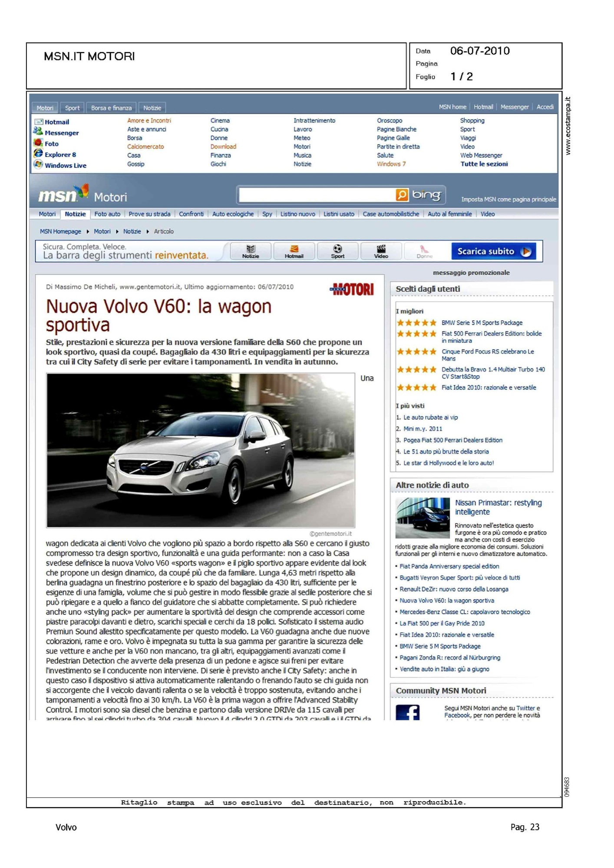
Task: Click the Bing search magnifier icon
Action: (x=402, y=195)
